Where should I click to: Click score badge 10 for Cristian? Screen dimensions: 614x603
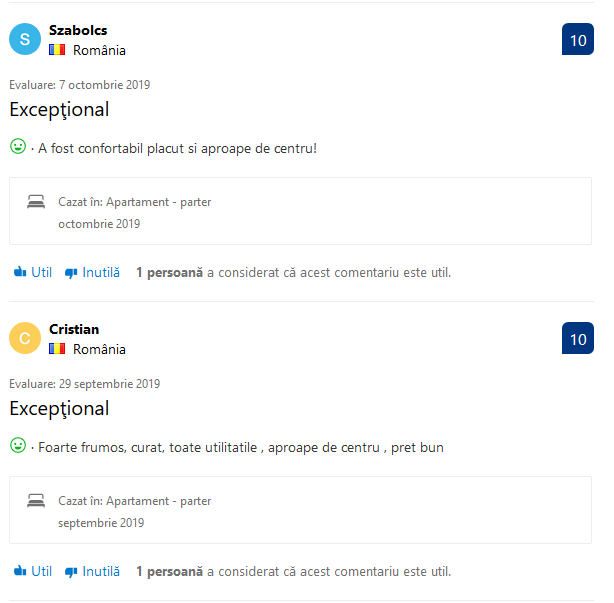[578, 338]
